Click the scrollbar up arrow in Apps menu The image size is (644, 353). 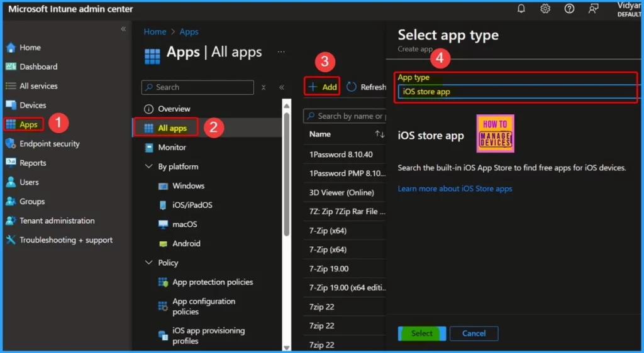pyautogui.click(x=287, y=106)
